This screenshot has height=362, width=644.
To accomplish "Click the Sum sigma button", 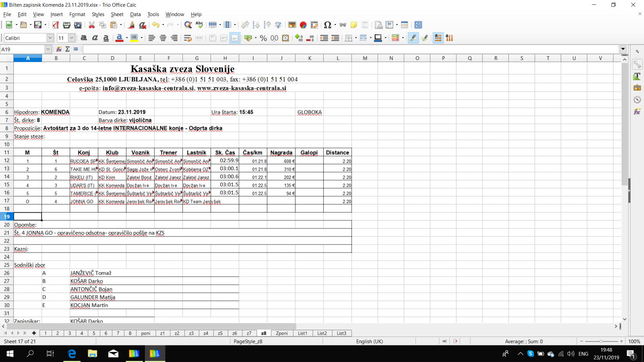I will (67, 49).
